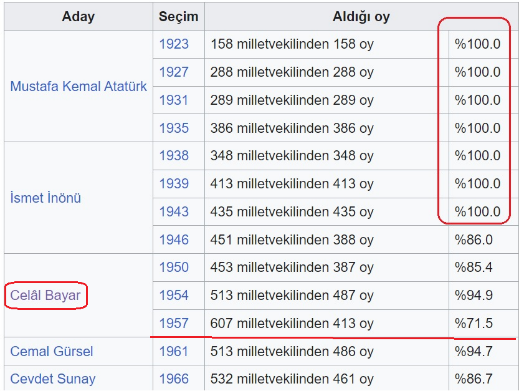This screenshot has width=519, height=391.
Task: Open the 1950 election link
Action: (174, 267)
